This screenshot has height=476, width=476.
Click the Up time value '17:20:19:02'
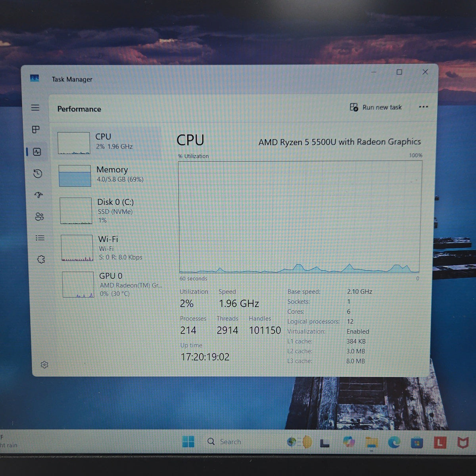point(205,357)
